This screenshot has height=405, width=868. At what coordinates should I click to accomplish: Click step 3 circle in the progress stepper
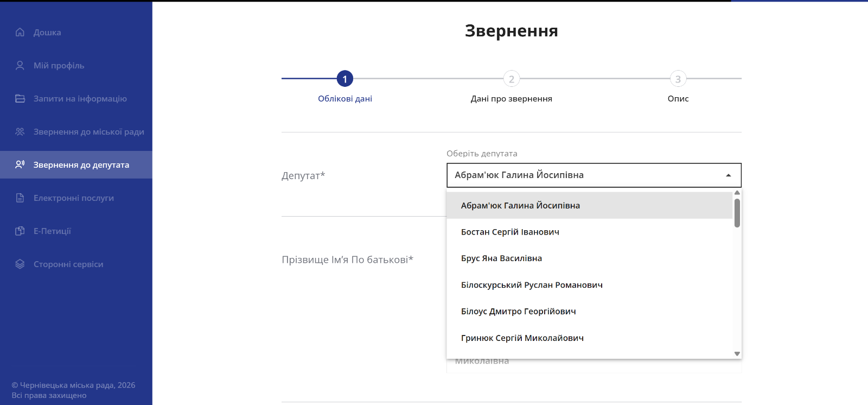[x=678, y=79]
